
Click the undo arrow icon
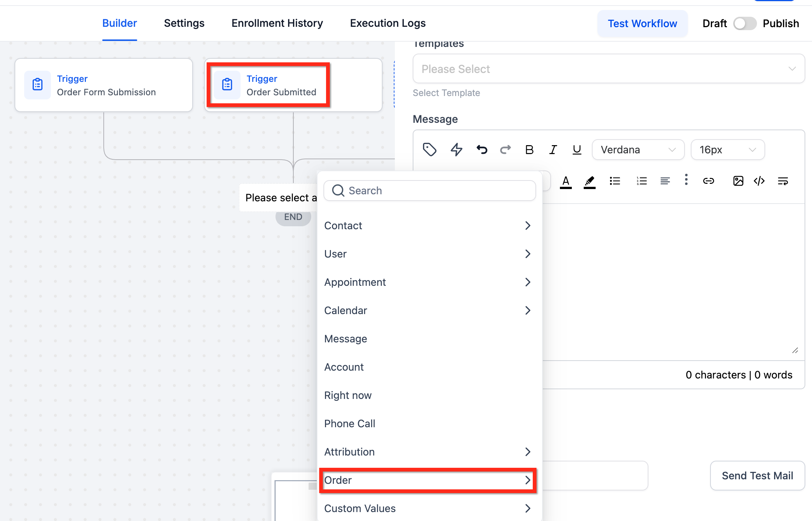coord(482,150)
